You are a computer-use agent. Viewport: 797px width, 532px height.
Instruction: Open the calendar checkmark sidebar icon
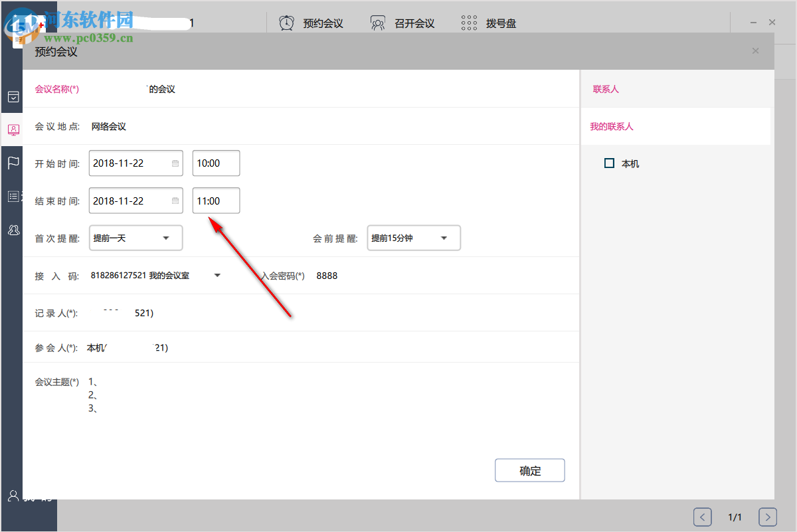[13, 97]
